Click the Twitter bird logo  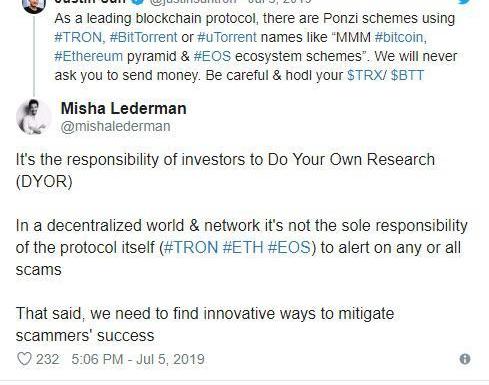464,2
